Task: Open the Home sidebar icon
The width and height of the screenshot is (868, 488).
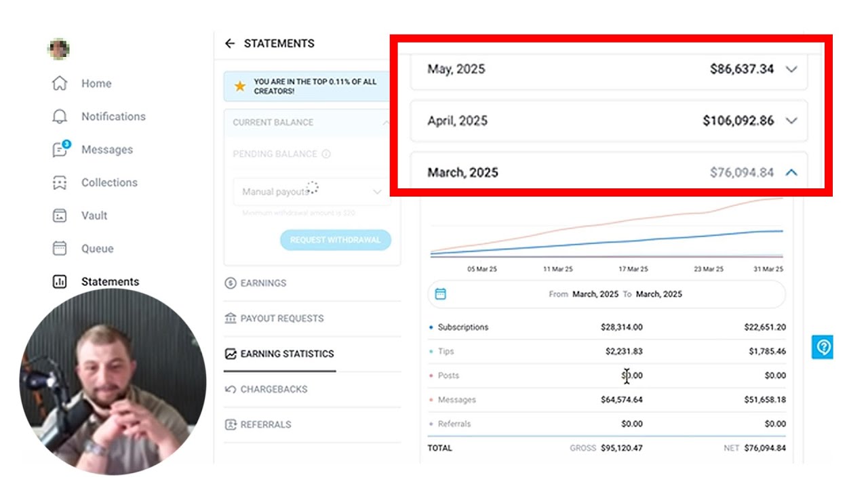Action: click(x=60, y=83)
